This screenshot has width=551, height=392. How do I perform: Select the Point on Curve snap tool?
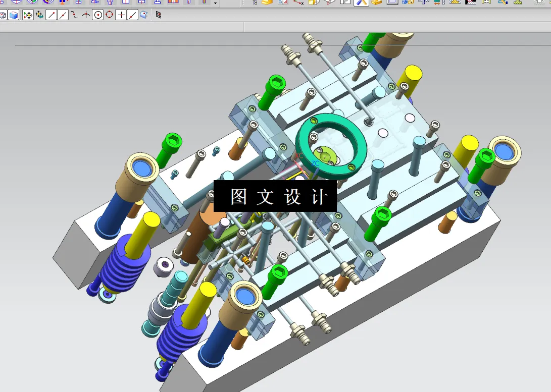pos(131,15)
